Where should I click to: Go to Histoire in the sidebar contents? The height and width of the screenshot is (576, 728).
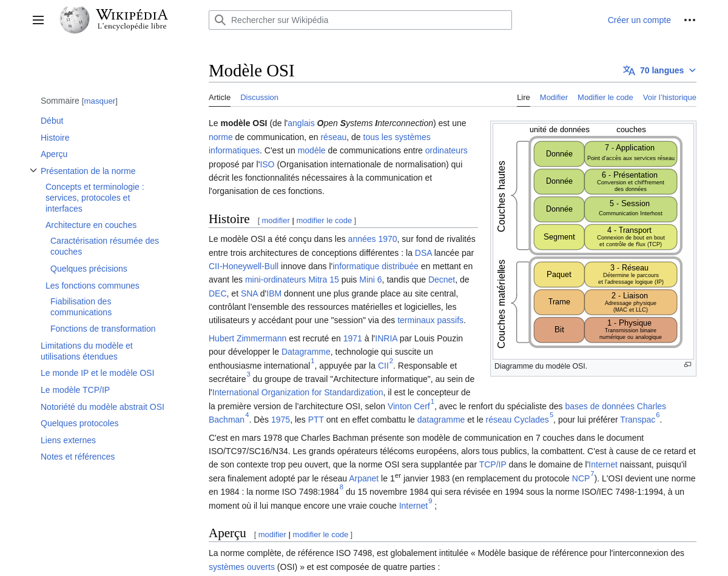pyautogui.click(x=55, y=138)
